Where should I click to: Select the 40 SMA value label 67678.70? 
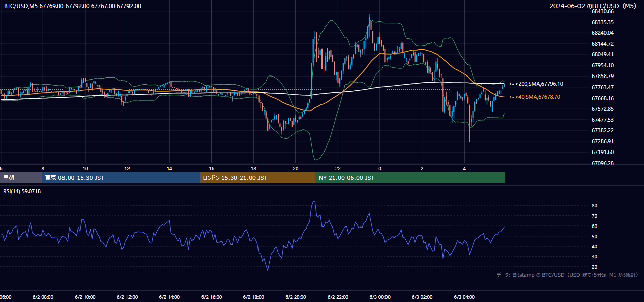click(x=535, y=97)
